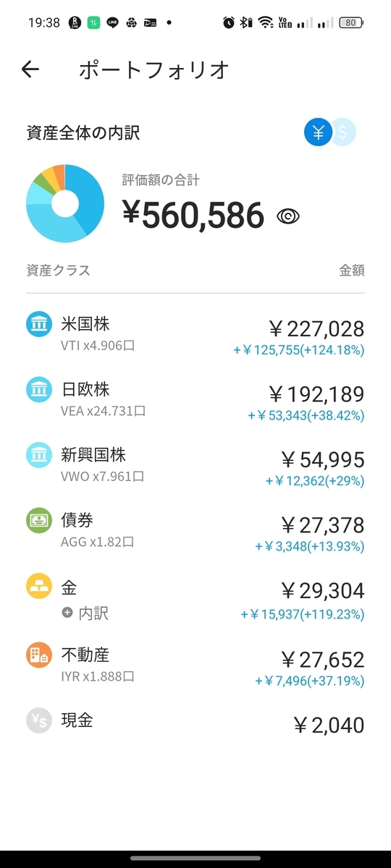Switch currency display to dollars

tap(344, 133)
